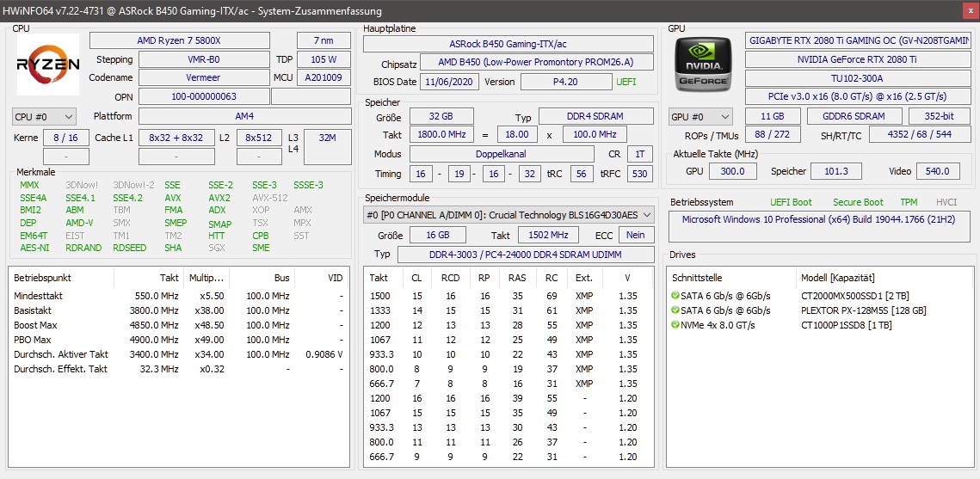
Task: Click the A201009 MCU field
Action: tap(324, 78)
